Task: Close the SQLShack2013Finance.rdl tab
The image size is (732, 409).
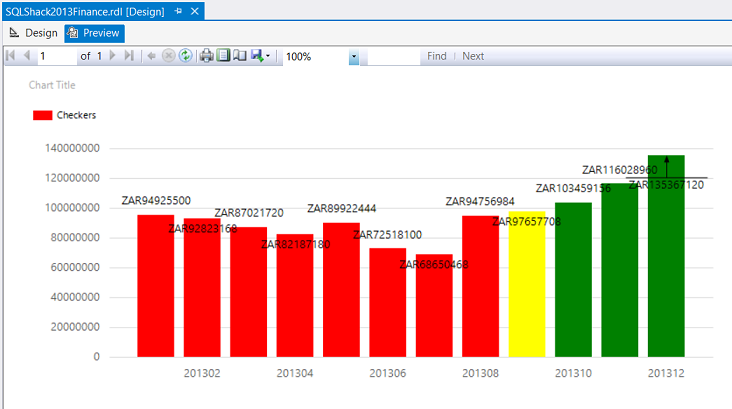Action: [195, 11]
